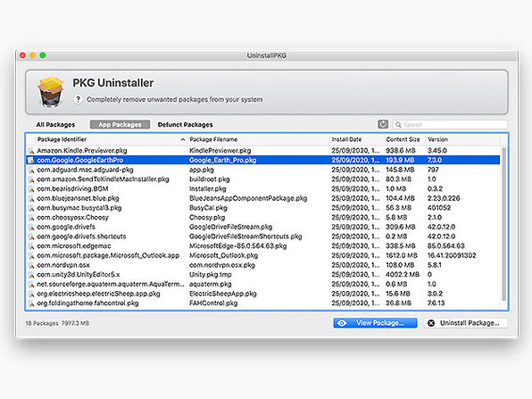Click the package list vertical scrollbar
This screenshot has width=532, height=399.
(x=503, y=224)
